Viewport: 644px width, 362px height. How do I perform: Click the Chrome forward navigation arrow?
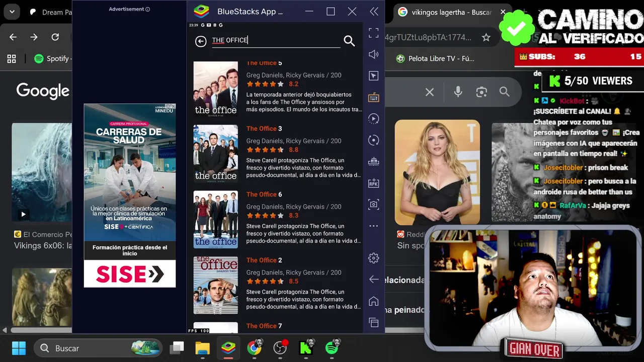[x=34, y=37]
